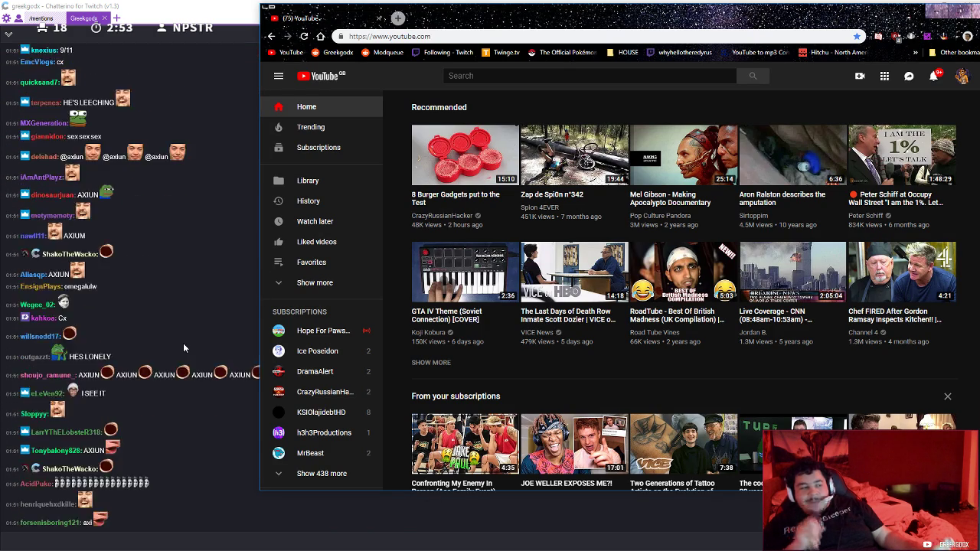Image resolution: width=980 pixels, height=551 pixels.
Task: Play the Aron Ralston amputation thumbnail
Action: [792, 155]
